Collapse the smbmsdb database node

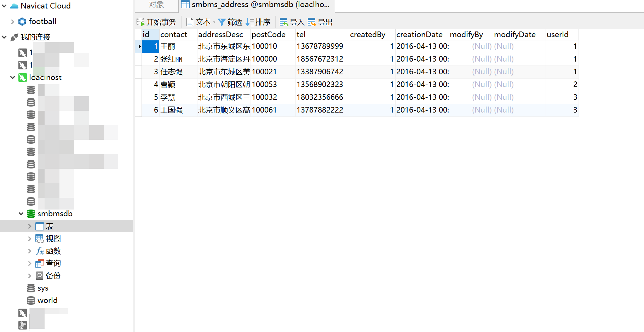(21, 213)
